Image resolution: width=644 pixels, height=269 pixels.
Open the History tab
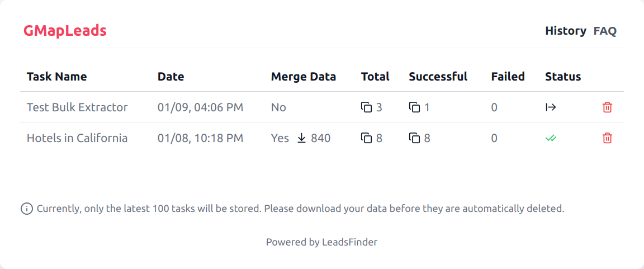566,31
